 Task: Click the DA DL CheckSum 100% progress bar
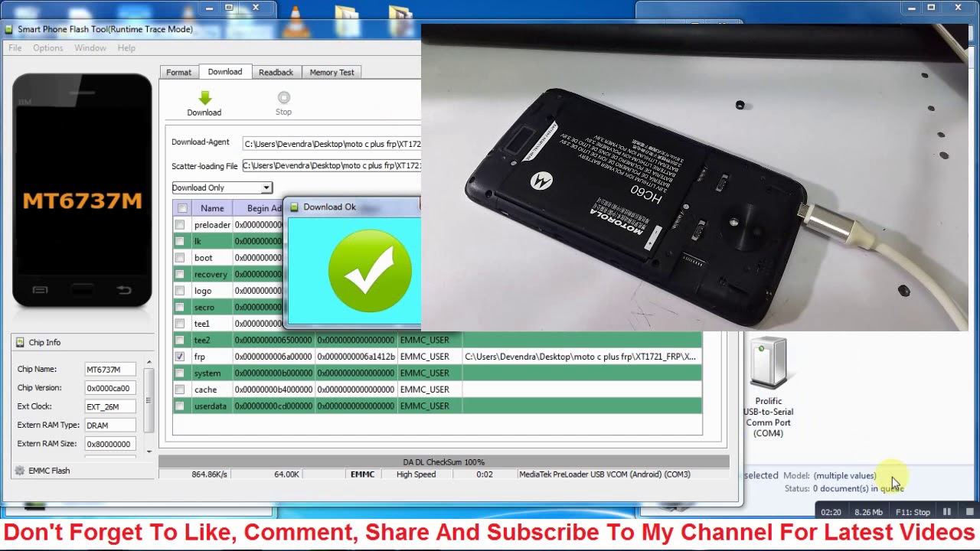[x=443, y=462]
